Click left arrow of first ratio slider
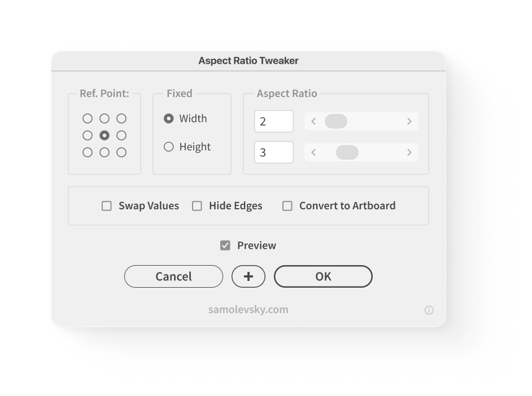Screen dimensions: 532x396 313,121
